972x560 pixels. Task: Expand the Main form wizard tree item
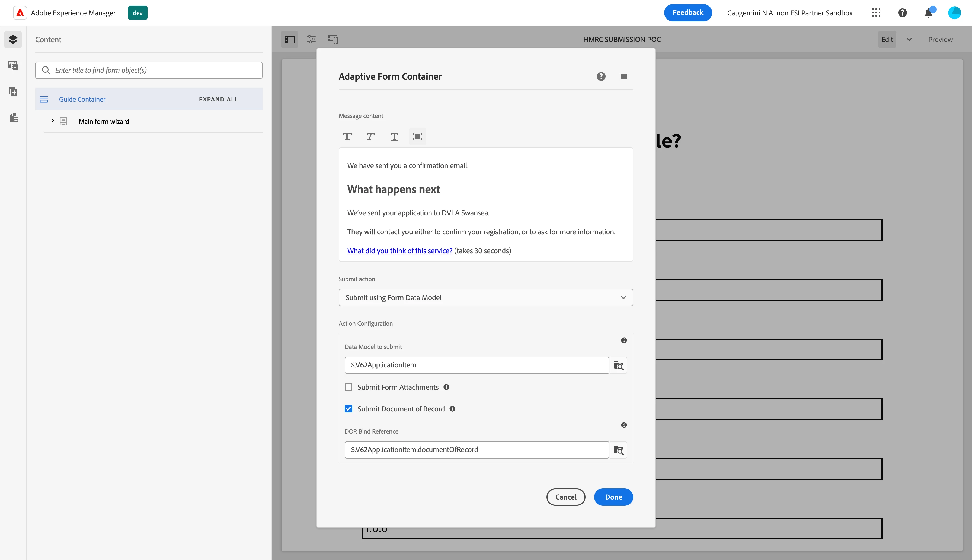pyautogui.click(x=53, y=121)
